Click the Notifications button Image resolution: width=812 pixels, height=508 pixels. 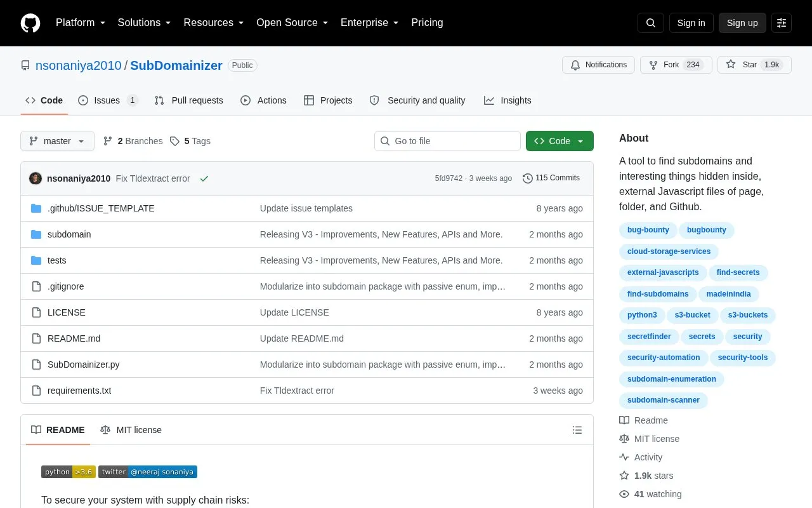[x=598, y=65]
